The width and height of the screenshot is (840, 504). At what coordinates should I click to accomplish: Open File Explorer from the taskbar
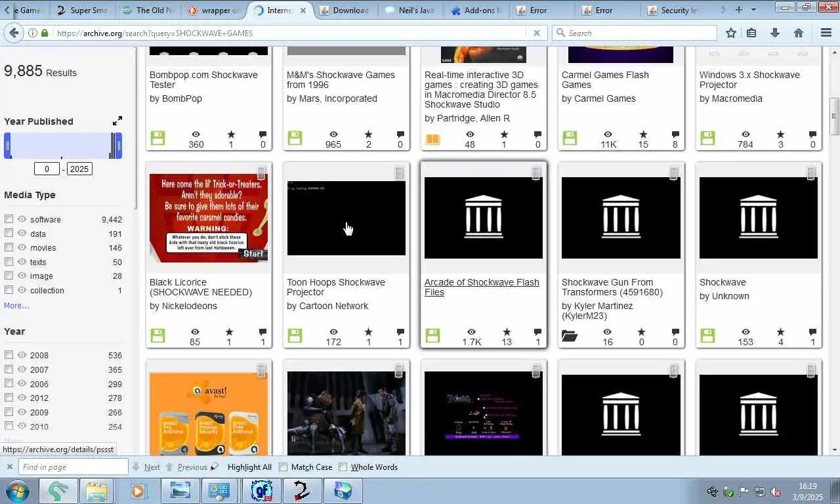pos(96,491)
